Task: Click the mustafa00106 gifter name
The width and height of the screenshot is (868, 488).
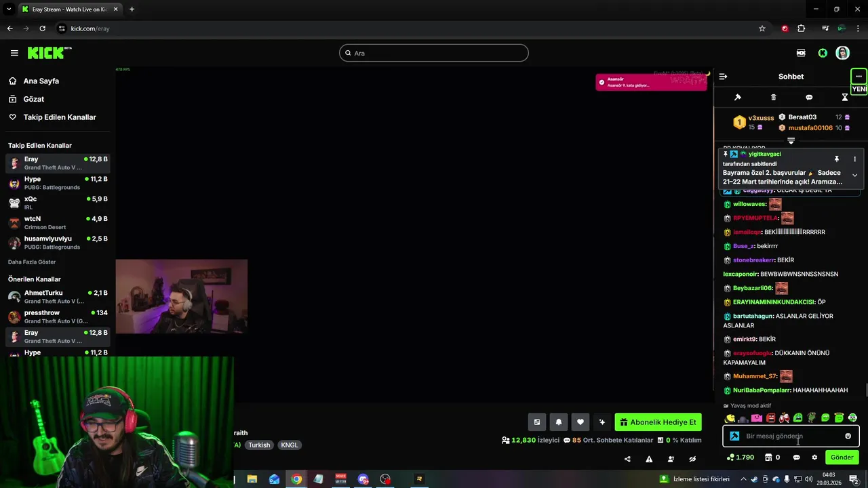Action: pos(810,127)
